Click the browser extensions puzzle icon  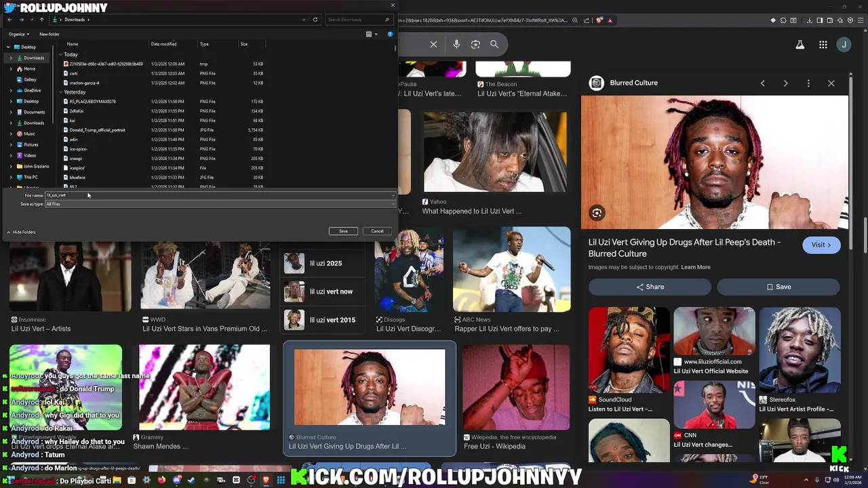click(783, 20)
